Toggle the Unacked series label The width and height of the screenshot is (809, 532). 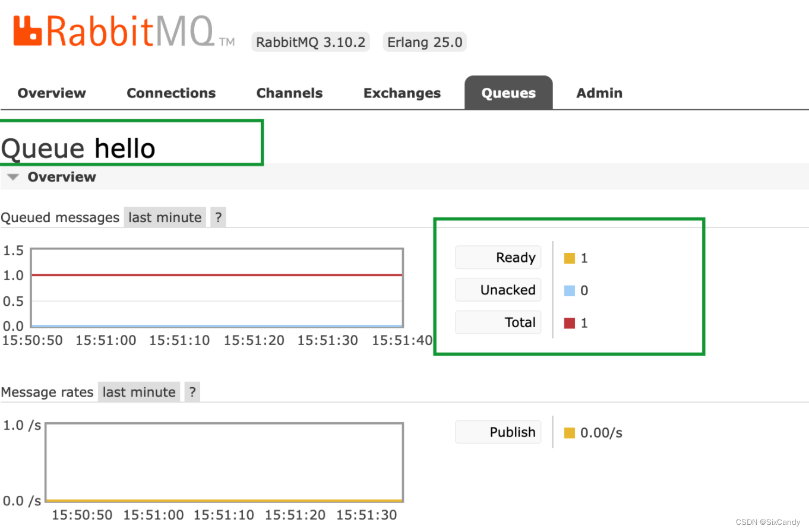498,290
